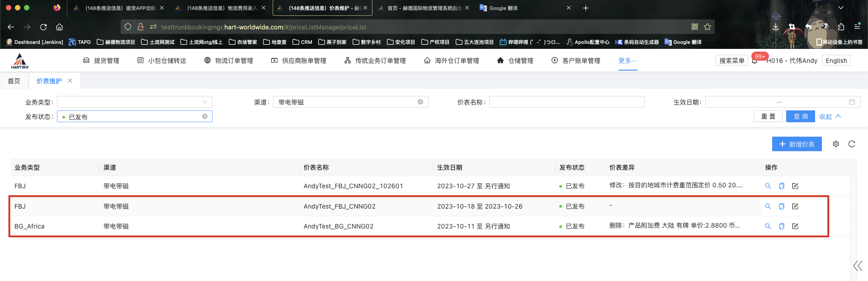
Task: Click the HART logo
Action: point(20,61)
